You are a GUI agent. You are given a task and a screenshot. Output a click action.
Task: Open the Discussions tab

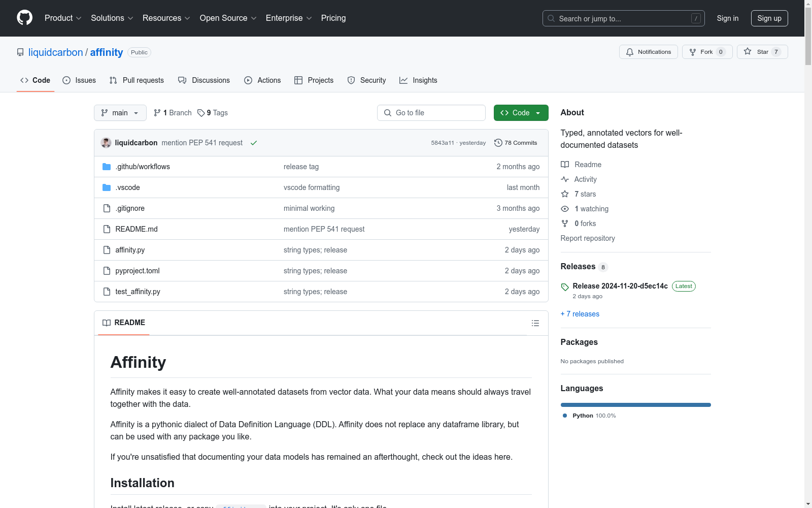click(204, 80)
